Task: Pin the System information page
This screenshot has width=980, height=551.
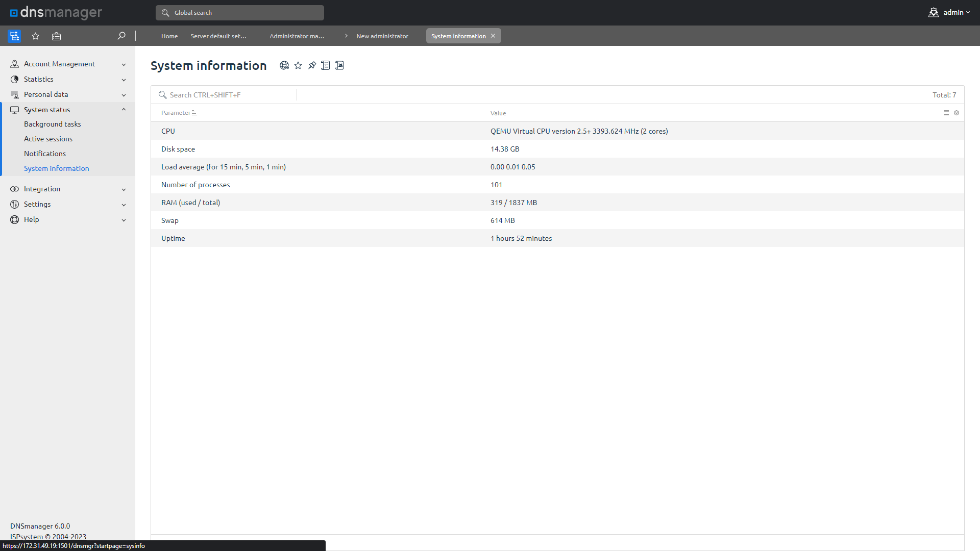Action: 312,65
